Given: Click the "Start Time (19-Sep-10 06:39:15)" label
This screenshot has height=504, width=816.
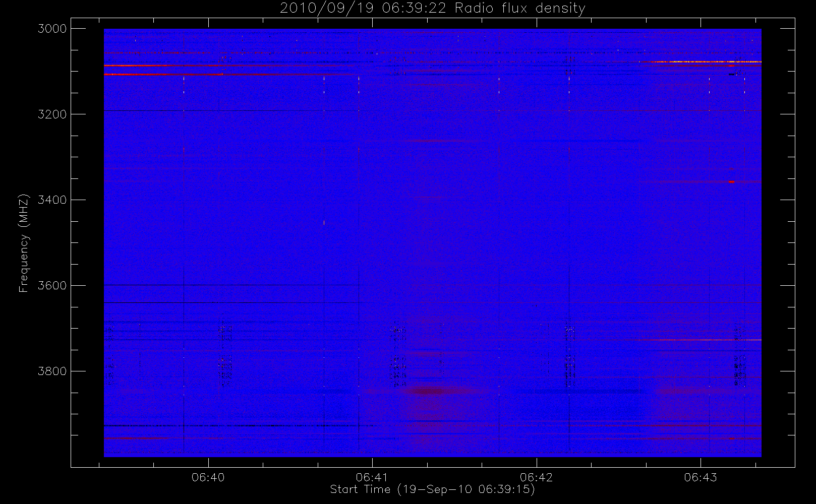Looking at the screenshot, I should click(432, 489).
